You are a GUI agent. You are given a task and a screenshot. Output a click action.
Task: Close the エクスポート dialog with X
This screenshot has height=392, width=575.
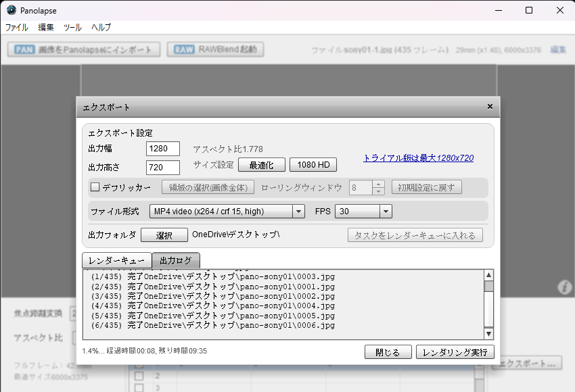(x=490, y=107)
